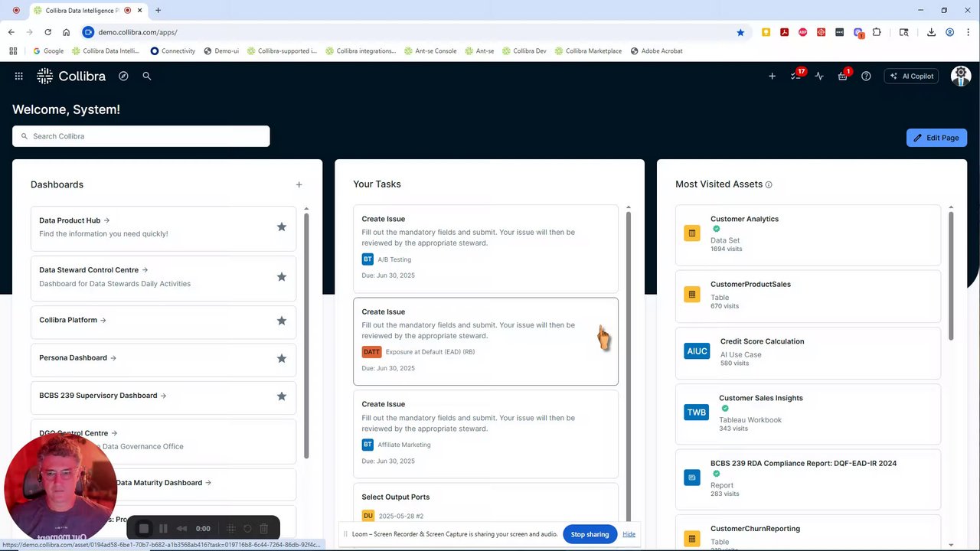
Task: Add a dashboard with the plus icon
Action: [x=299, y=184]
